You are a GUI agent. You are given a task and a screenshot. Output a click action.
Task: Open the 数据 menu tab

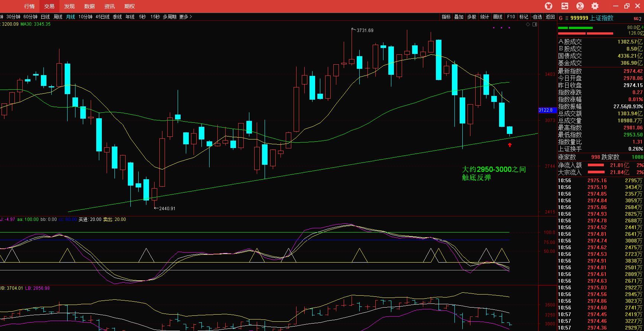pos(89,6)
